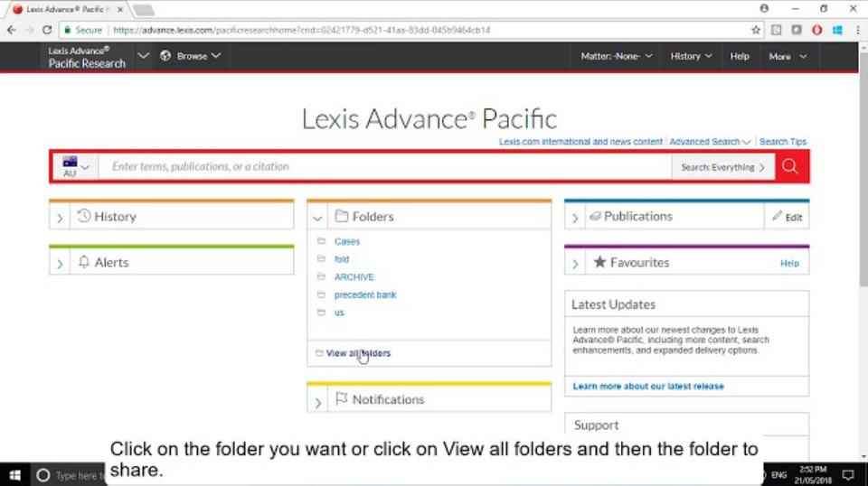
Task: Close the Lexis Advance Pacific browser tab
Action: coord(120,9)
